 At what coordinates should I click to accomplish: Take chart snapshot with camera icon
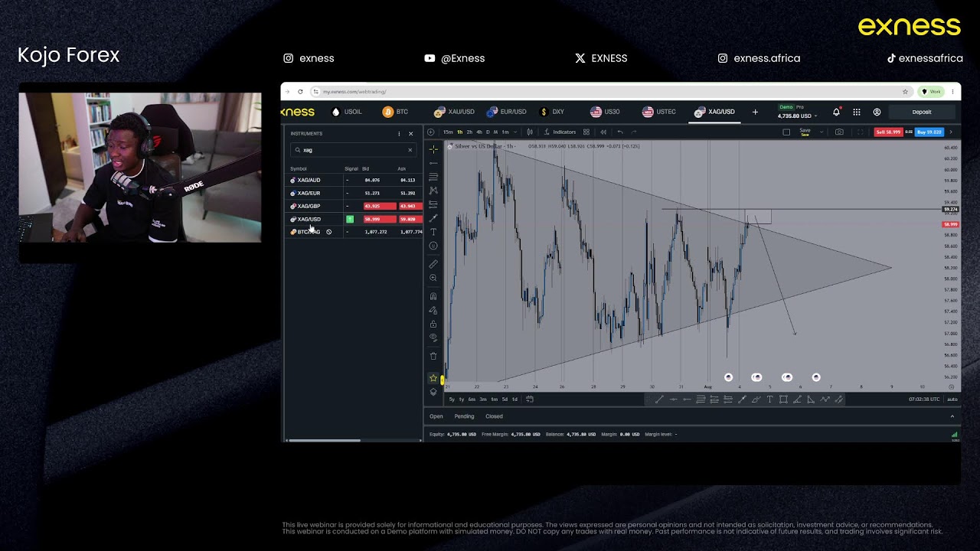click(839, 132)
